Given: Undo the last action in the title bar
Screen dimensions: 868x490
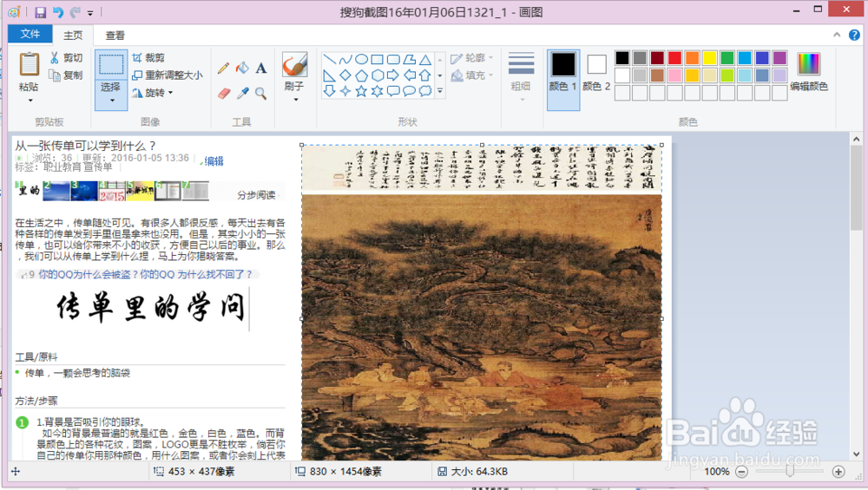Looking at the screenshot, I should tap(57, 12).
